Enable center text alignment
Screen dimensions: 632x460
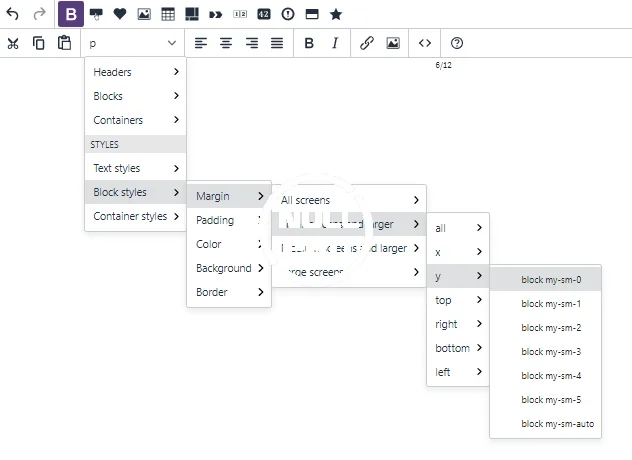click(x=226, y=43)
